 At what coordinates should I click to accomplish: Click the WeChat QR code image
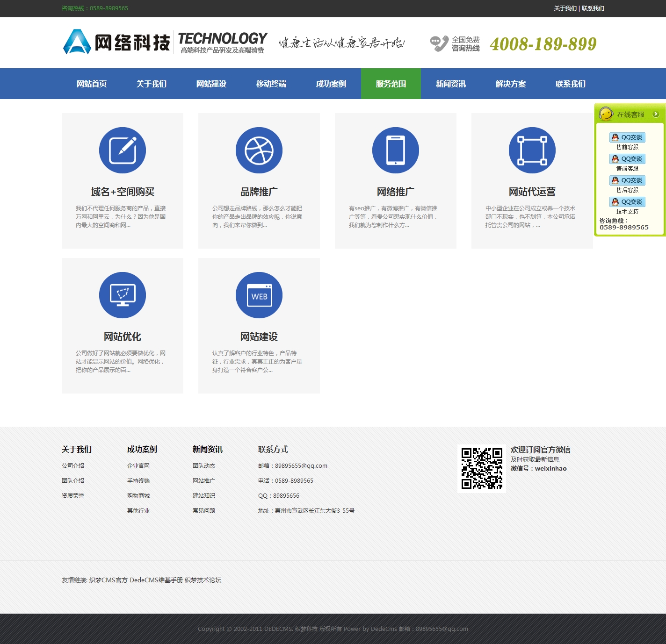[x=482, y=468]
